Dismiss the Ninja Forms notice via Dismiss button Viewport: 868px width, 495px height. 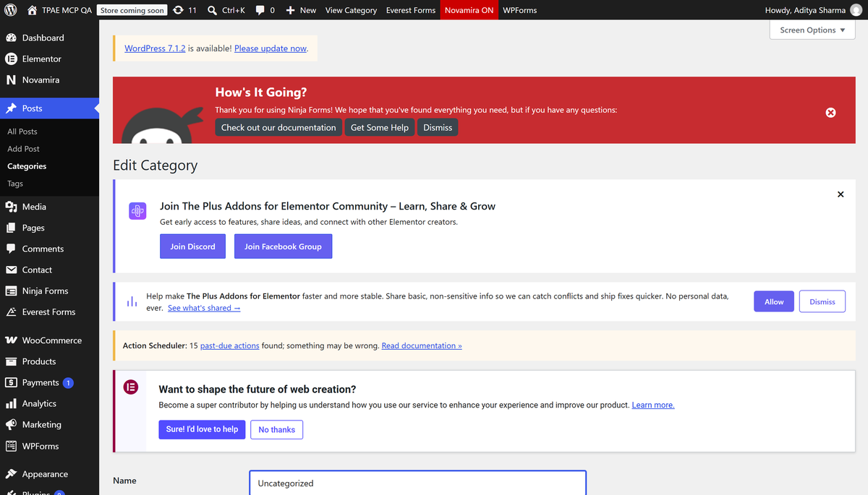(438, 127)
